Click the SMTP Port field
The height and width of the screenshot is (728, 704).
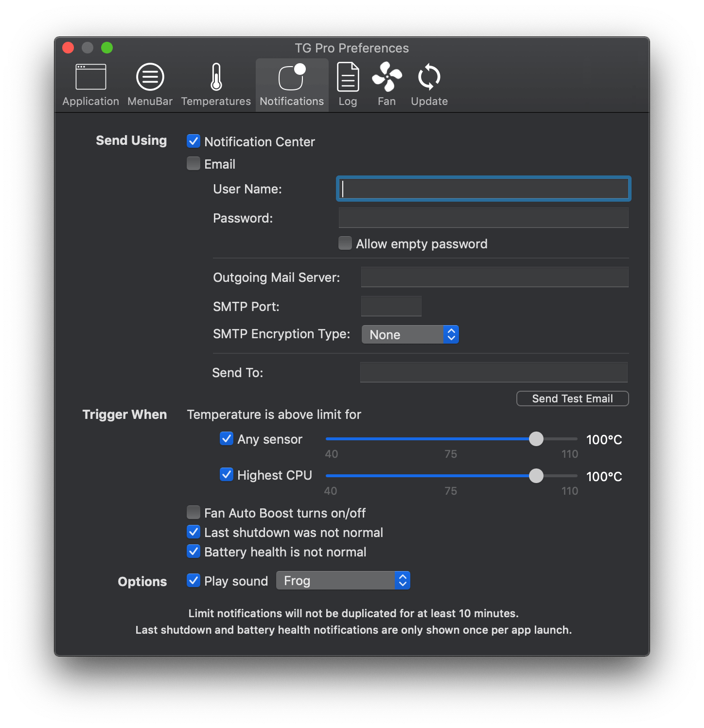click(391, 306)
